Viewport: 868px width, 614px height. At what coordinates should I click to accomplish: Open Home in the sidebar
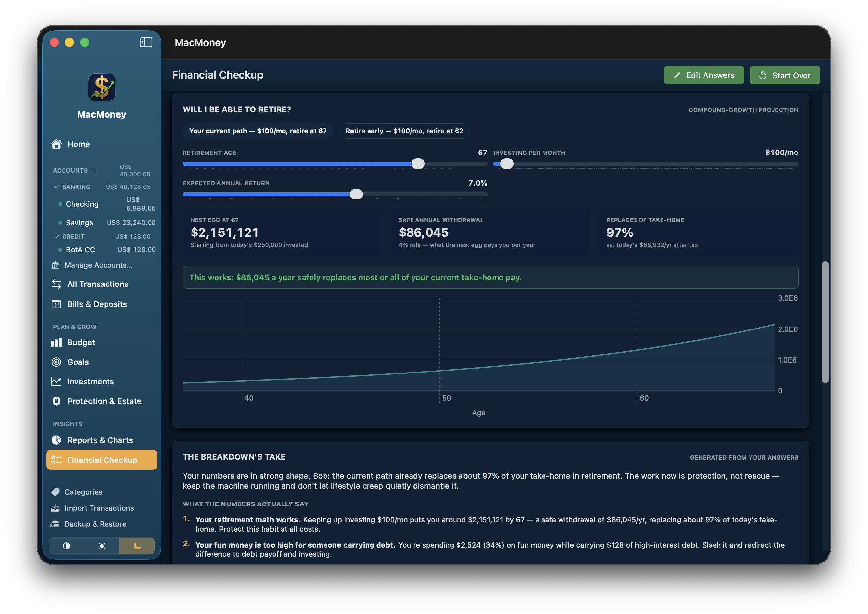[102, 144]
